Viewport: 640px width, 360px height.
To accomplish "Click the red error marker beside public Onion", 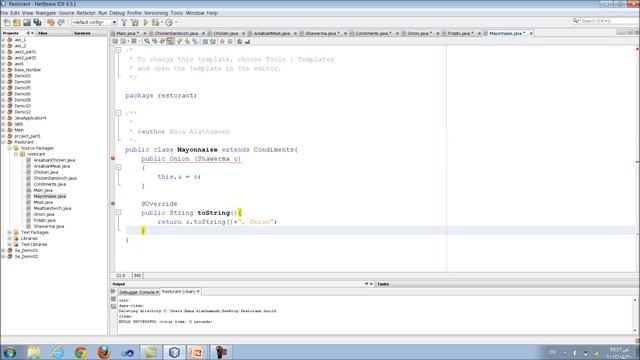I will coord(113,158).
